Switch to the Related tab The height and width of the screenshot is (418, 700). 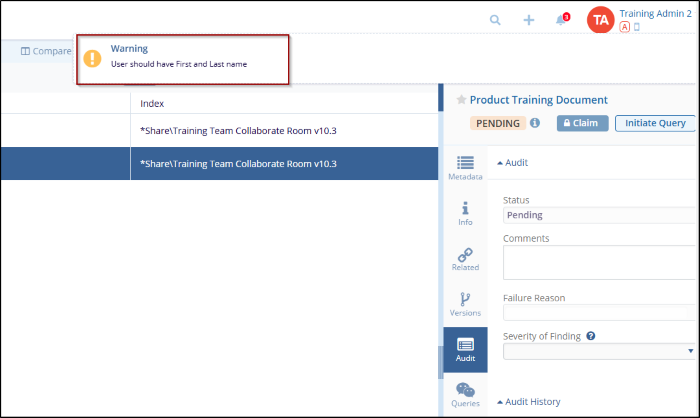click(465, 259)
